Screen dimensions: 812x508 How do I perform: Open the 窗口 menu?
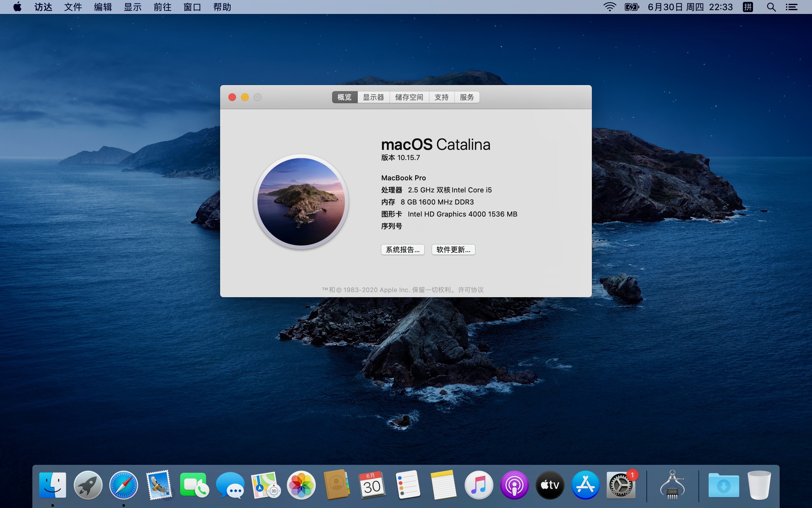click(192, 7)
